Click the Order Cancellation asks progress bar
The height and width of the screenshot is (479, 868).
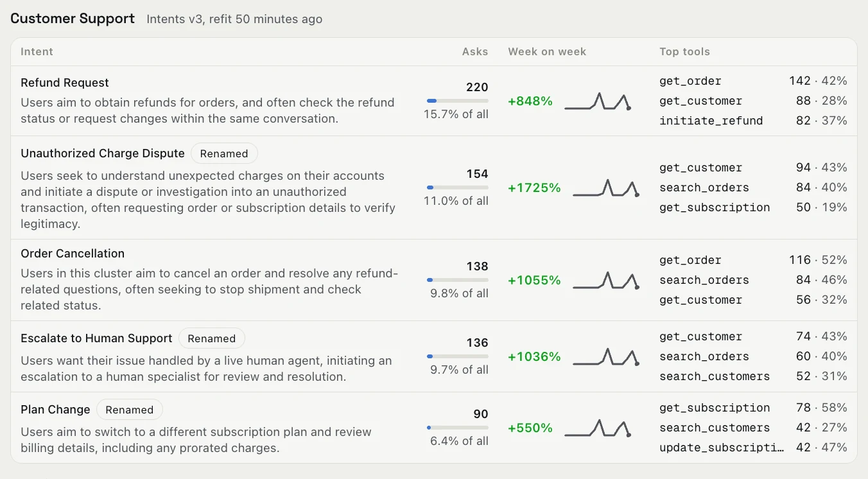[x=458, y=280]
